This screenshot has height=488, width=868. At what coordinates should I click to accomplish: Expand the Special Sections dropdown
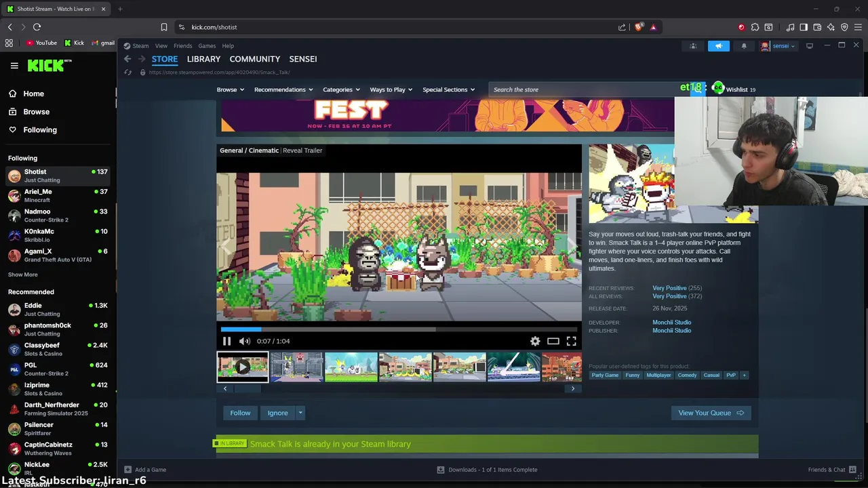pos(449,89)
